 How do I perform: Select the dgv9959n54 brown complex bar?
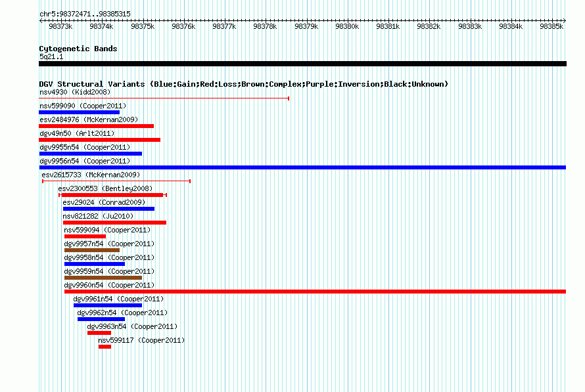click(103, 278)
